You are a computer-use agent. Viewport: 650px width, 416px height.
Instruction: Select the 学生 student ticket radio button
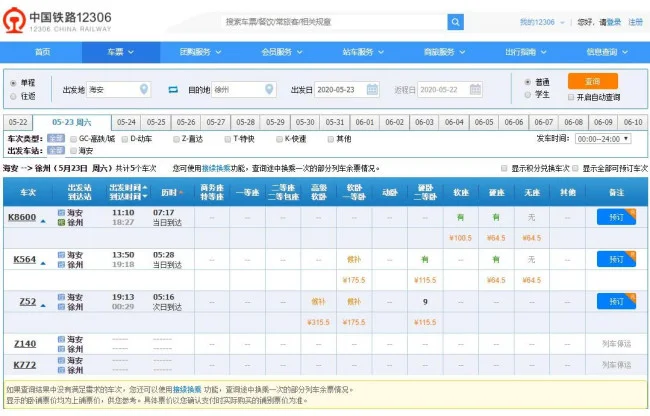coord(527,94)
